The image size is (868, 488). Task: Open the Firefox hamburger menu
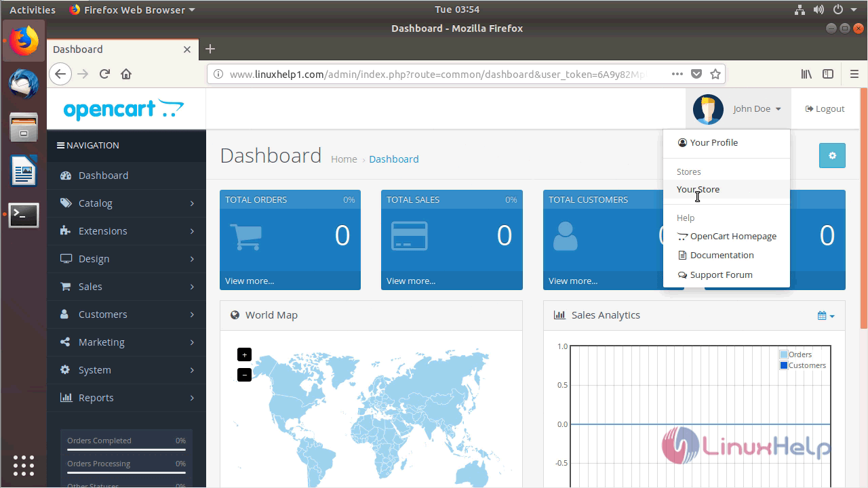[854, 74]
